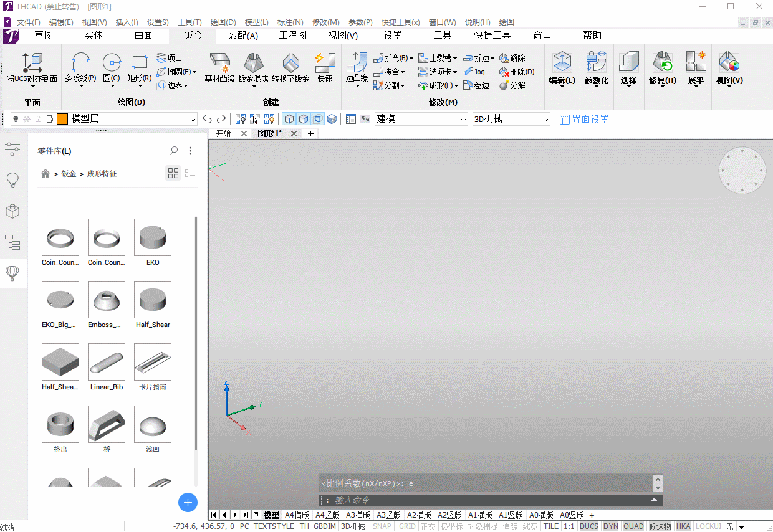Toggle SNAP mode in status bar
This screenshot has height=532, width=773.
tap(382, 526)
